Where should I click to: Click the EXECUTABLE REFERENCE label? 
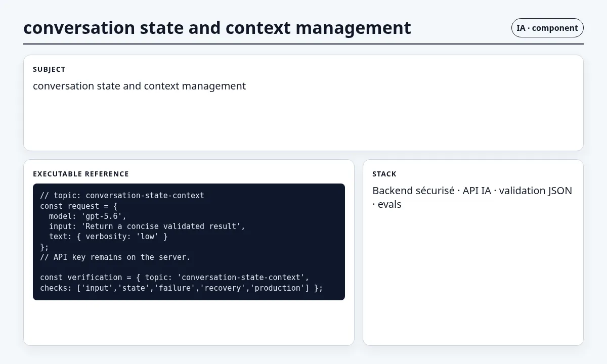pos(81,174)
